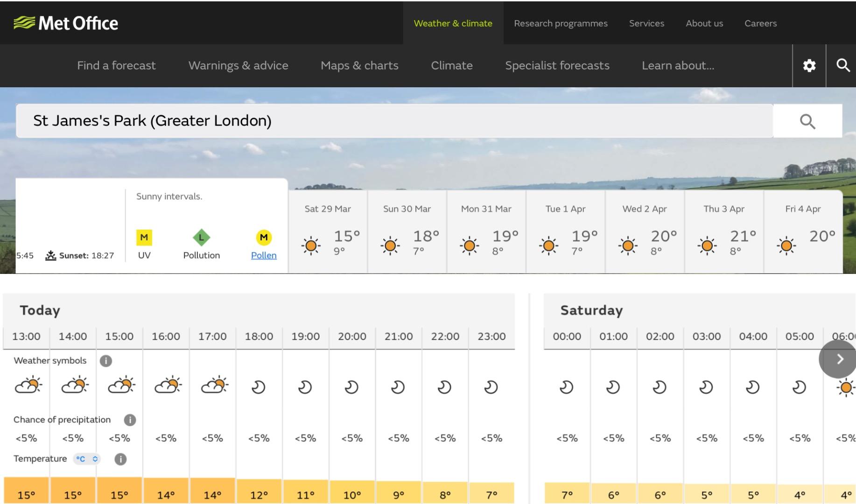
Task: Click the header search magnifier icon
Action: tap(842, 66)
